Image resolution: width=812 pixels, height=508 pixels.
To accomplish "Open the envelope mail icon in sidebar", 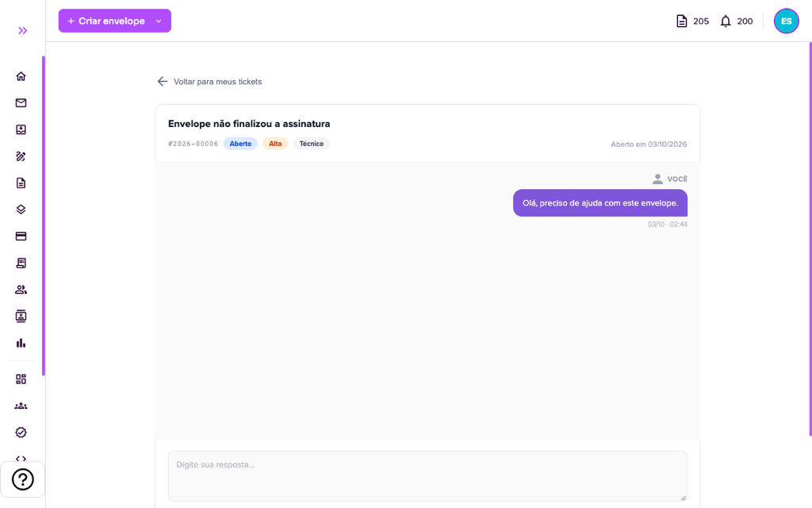I will coord(21,102).
